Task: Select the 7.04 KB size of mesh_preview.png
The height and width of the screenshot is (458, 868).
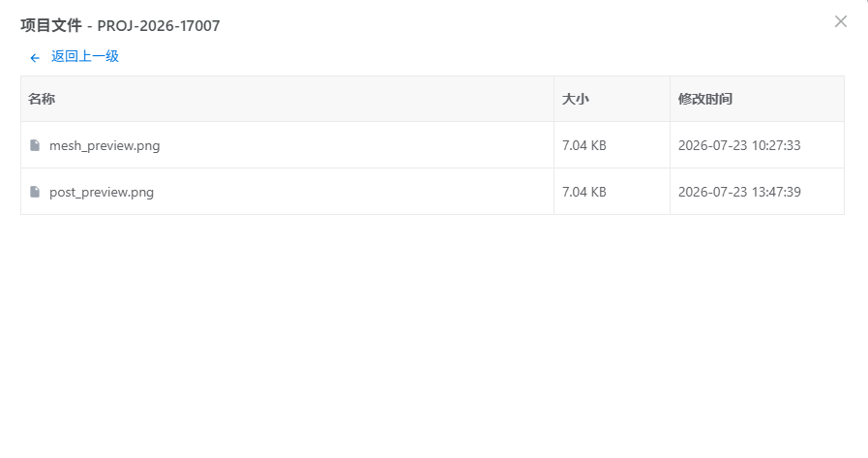Action: pos(584,145)
